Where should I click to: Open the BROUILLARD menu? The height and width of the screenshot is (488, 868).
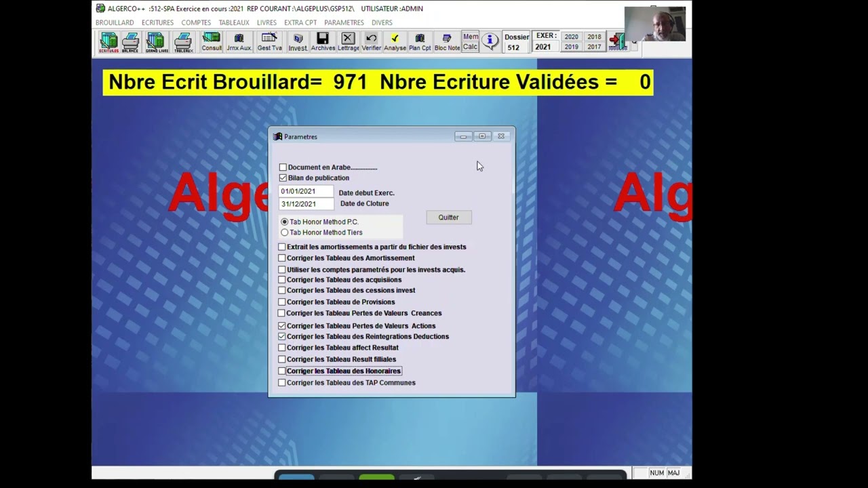pos(115,22)
